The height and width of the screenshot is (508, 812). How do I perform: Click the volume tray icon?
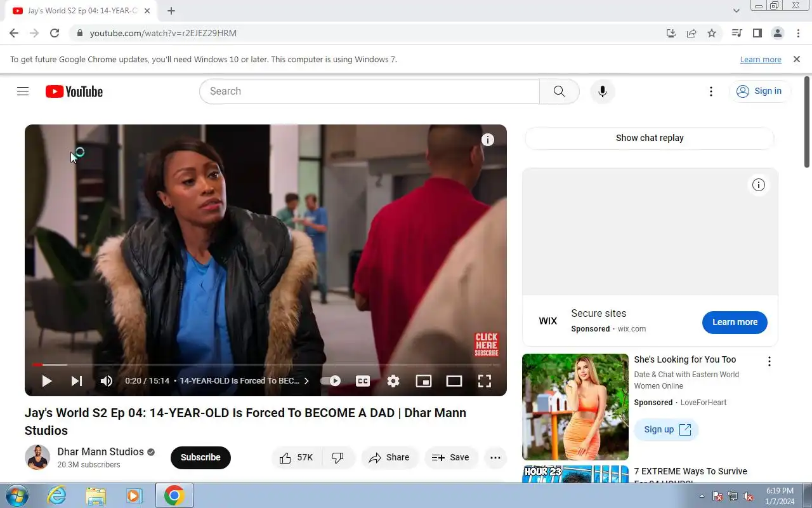pyautogui.click(x=749, y=496)
